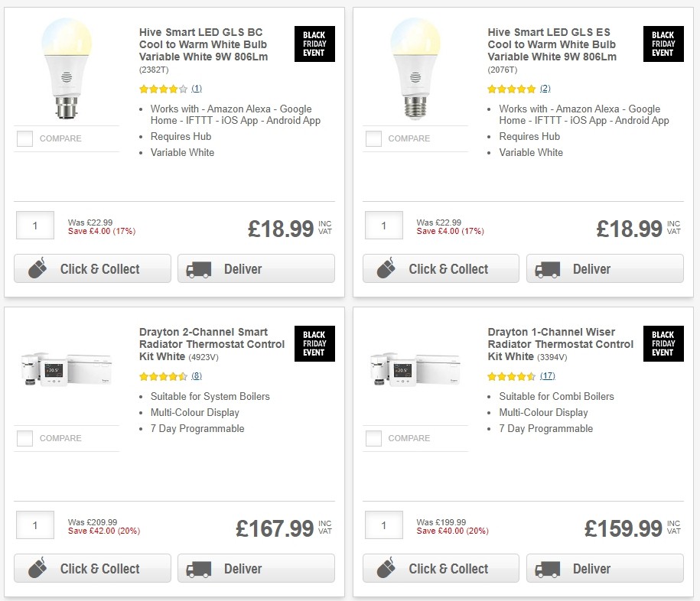Open the (1) review link for Hive BC bulb

tap(197, 89)
